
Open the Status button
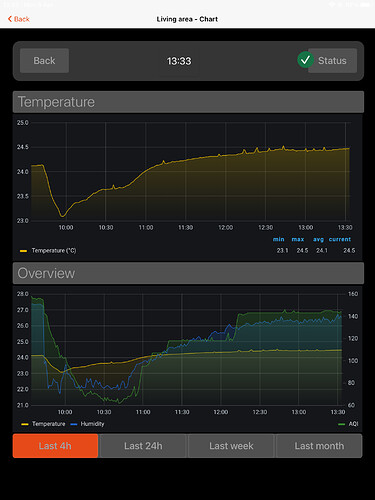pyautogui.click(x=332, y=61)
